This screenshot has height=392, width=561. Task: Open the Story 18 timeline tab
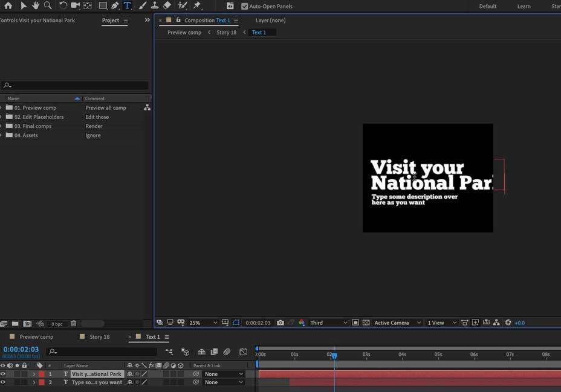coord(100,336)
